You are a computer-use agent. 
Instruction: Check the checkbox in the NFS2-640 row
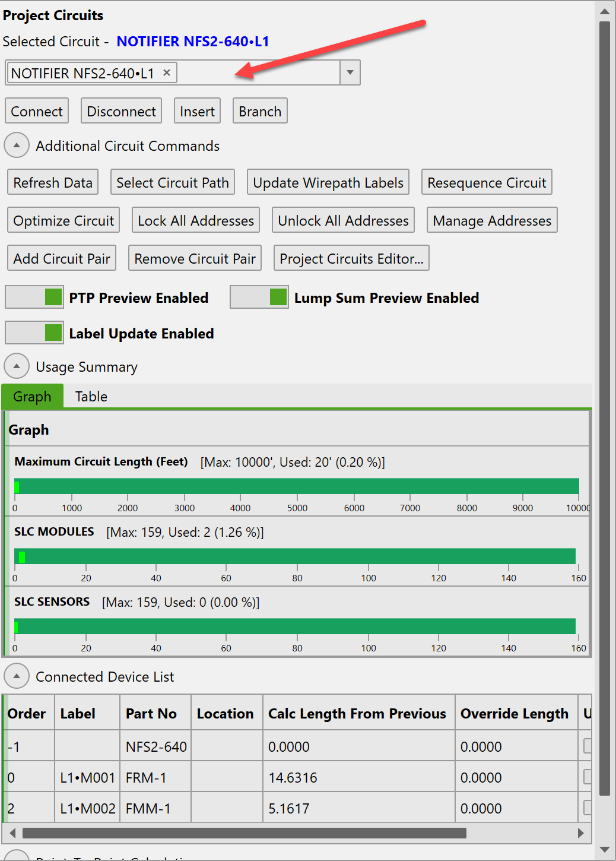tap(587, 746)
